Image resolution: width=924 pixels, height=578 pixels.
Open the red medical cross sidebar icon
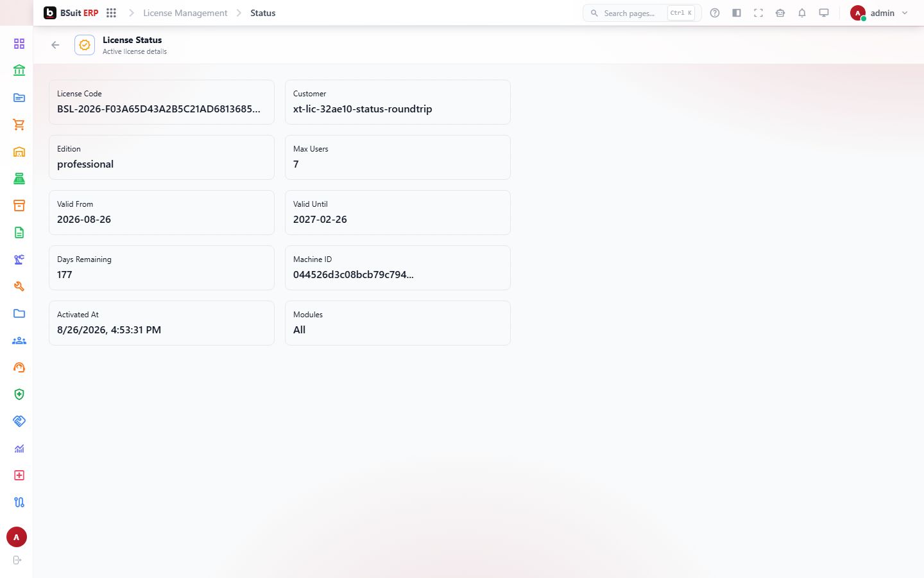coord(19,475)
